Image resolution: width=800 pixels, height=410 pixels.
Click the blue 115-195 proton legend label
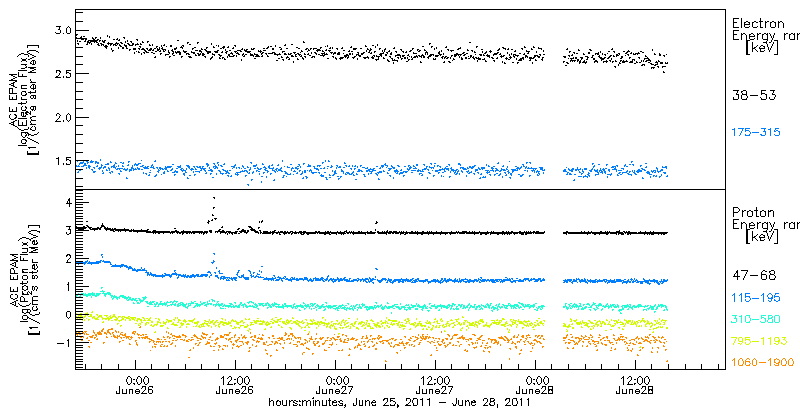(x=756, y=297)
